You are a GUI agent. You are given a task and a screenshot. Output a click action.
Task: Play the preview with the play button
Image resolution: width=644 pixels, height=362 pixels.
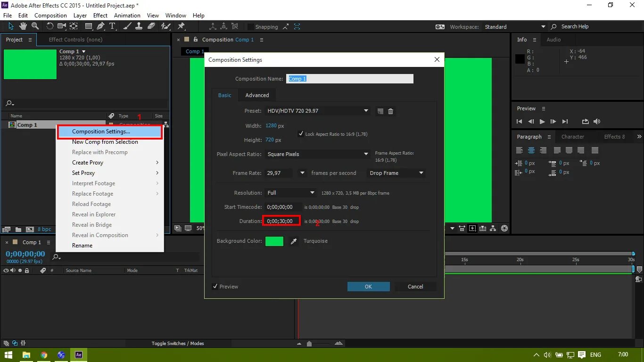(x=542, y=122)
